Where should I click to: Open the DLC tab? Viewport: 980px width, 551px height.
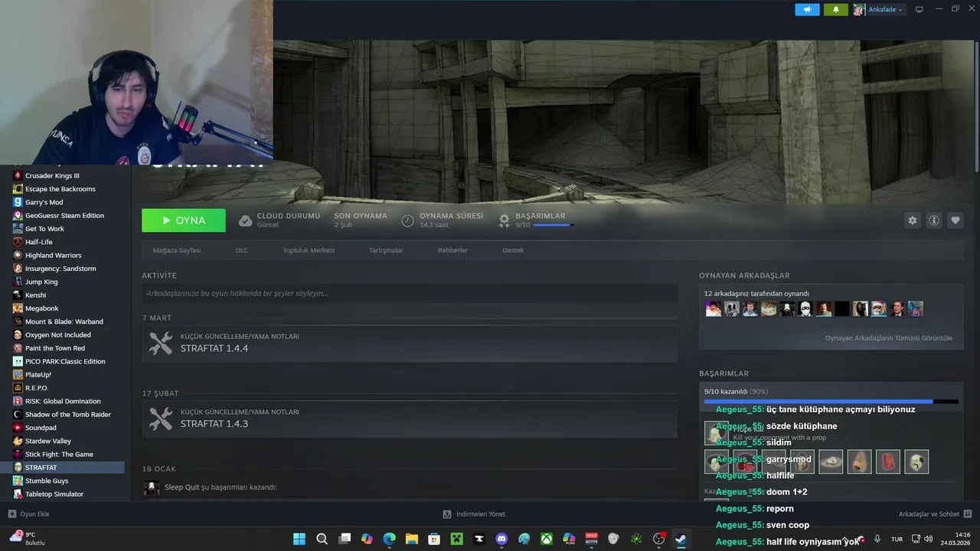[x=242, y=250]
